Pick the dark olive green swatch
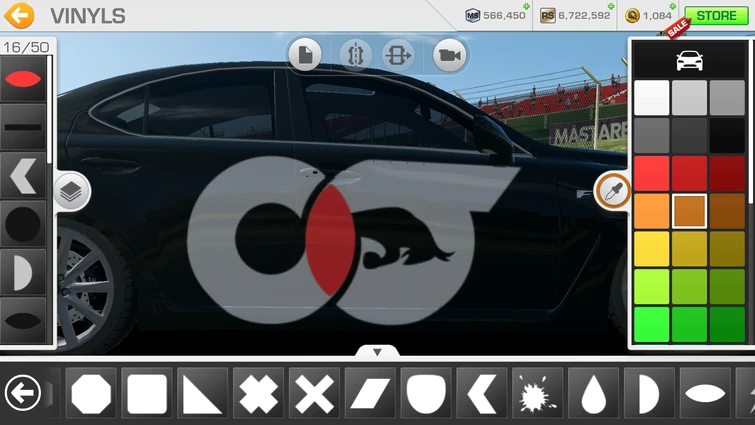This screenshot has height=425, width=755. tap(727, 286)
